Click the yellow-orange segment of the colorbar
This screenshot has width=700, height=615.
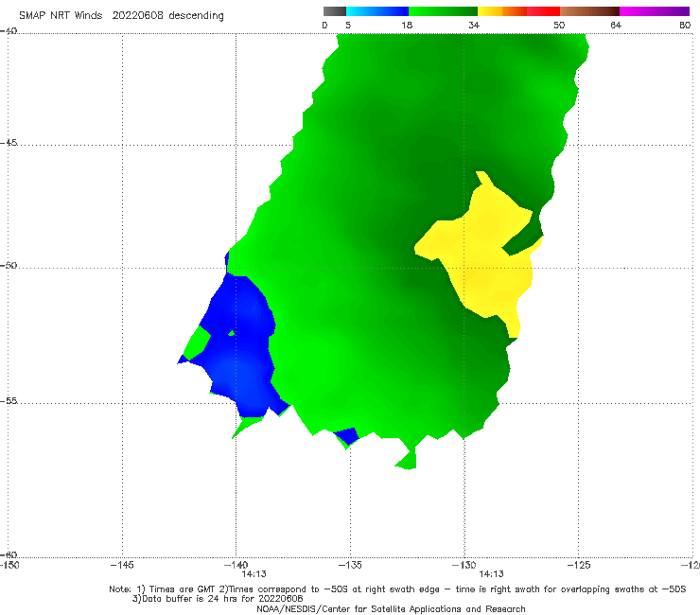[x=502, y=11]
